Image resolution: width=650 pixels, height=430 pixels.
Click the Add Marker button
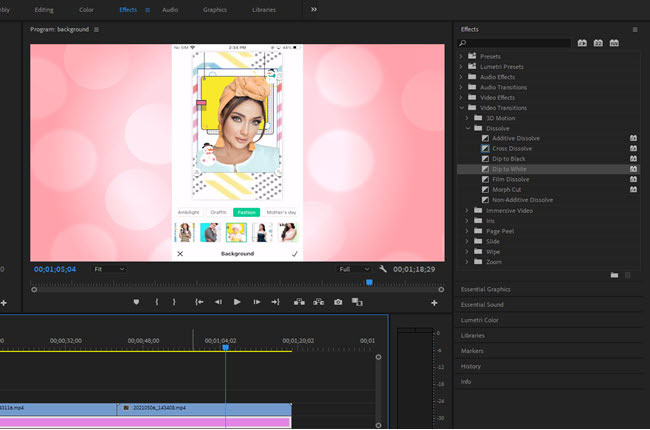click(x=136, y=302)
